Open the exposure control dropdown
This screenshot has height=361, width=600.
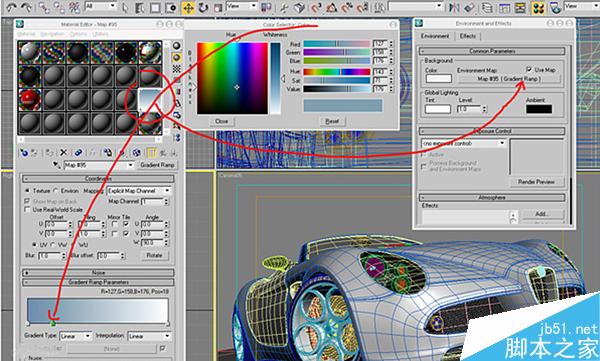point(464,143)
